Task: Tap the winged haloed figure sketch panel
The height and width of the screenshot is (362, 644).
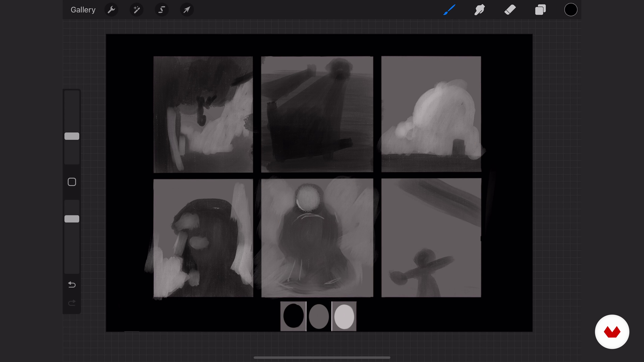Action: 317,238
